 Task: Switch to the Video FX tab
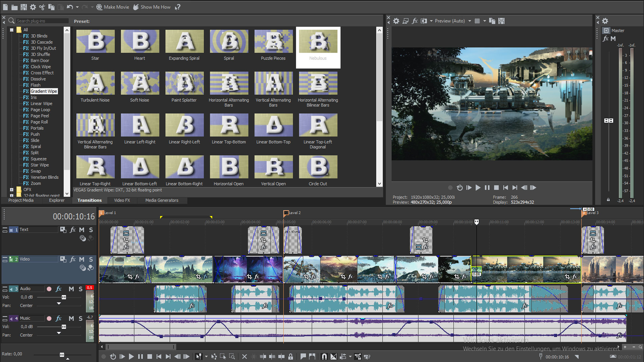122,200
